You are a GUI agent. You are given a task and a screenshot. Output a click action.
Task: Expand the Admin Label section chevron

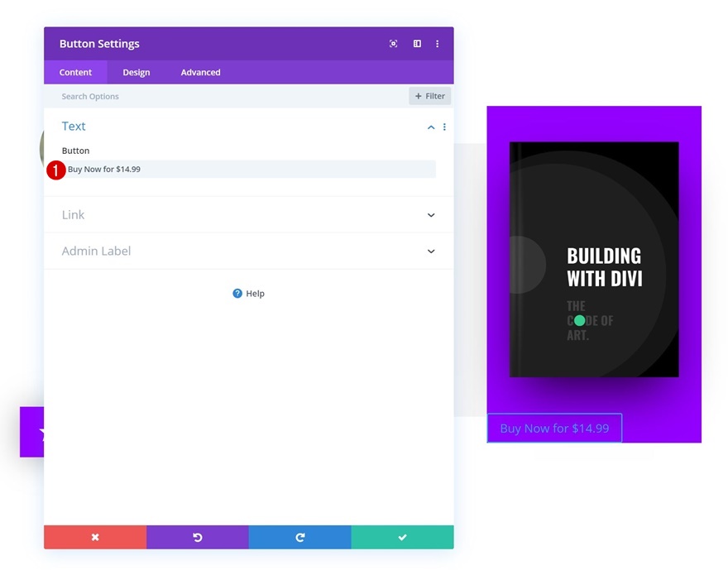pyautogui.click(x=431, y=251)
